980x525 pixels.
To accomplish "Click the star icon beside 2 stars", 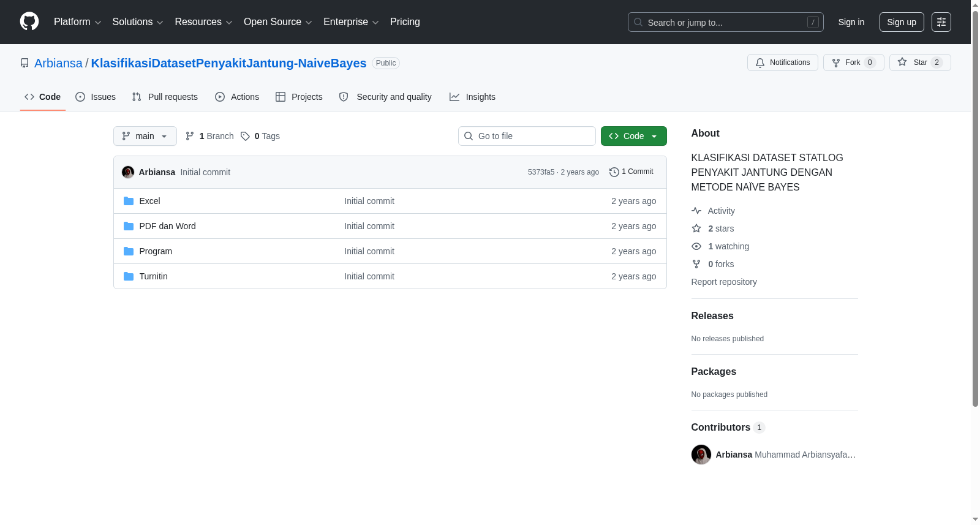I will [x=696, y=229].
